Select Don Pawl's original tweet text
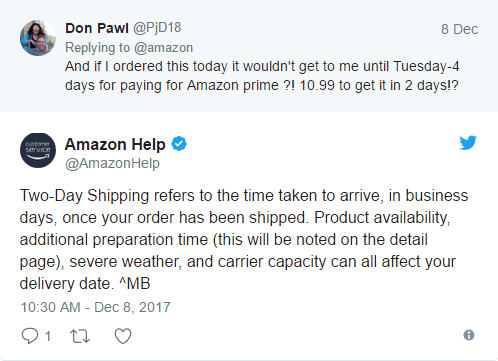498x361 pixels. coord(262,76)
